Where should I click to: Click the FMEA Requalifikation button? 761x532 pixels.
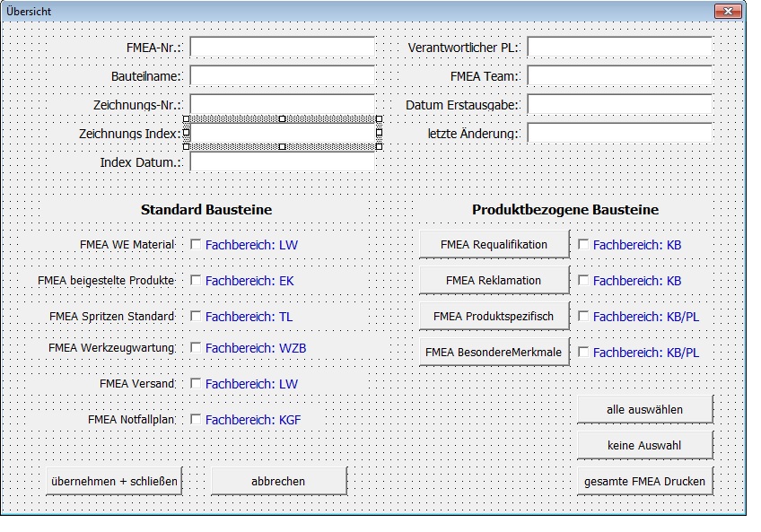tap(493, 243)
